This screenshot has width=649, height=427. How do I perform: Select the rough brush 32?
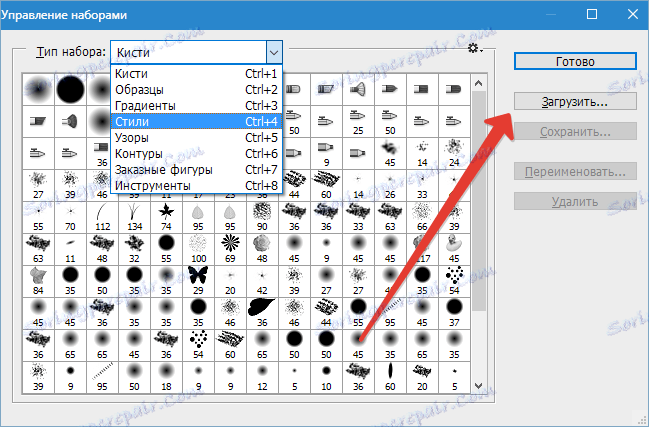pos(134,249)
